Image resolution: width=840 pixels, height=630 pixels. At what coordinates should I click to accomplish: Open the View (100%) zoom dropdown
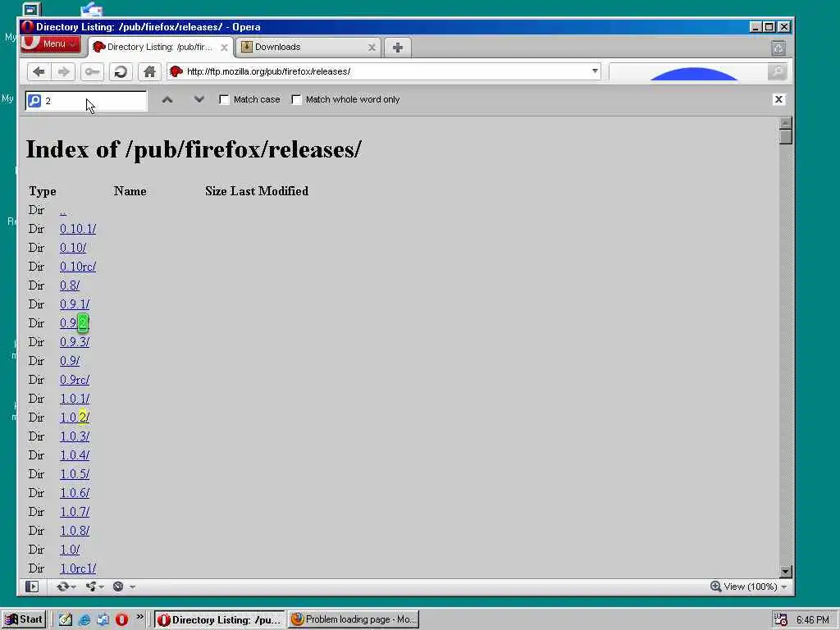(x=749, y=587)
